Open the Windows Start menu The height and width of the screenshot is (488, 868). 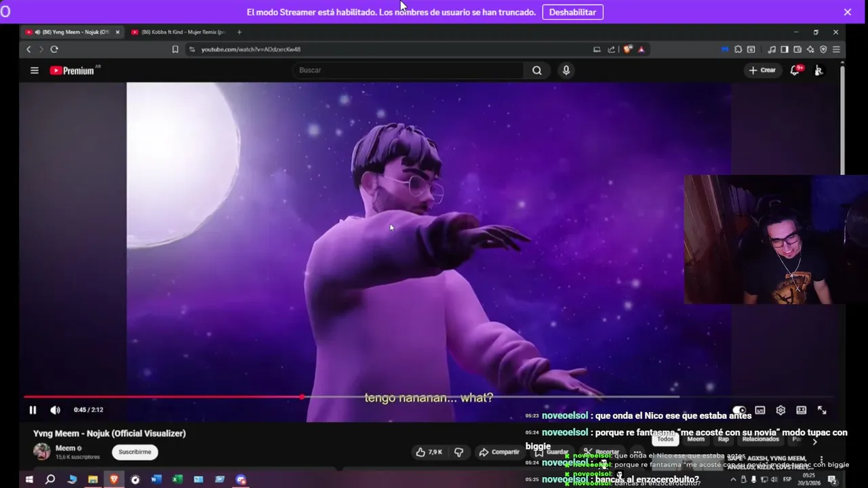point(29,480)
